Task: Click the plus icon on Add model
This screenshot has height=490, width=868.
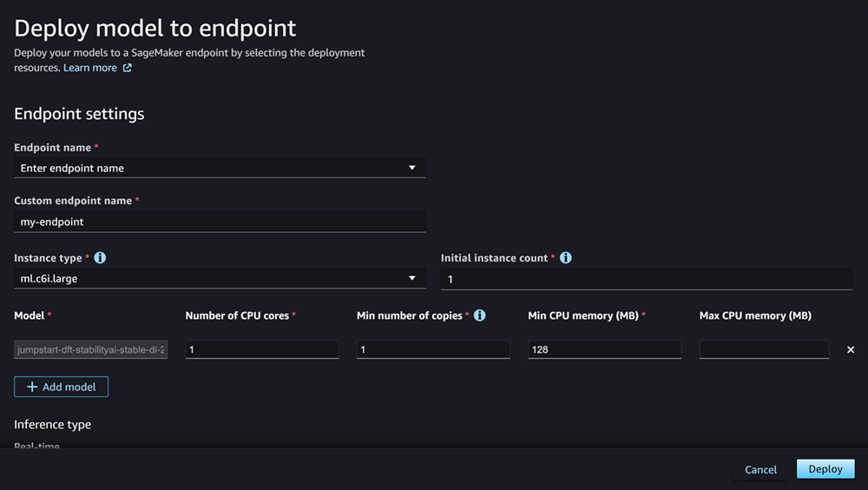Action: click(32, 387)
